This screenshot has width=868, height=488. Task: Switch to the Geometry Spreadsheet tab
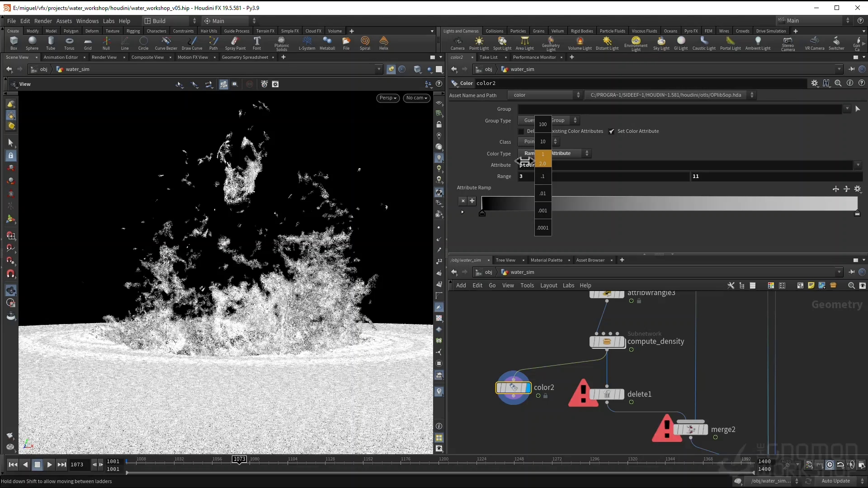(245, 57)
